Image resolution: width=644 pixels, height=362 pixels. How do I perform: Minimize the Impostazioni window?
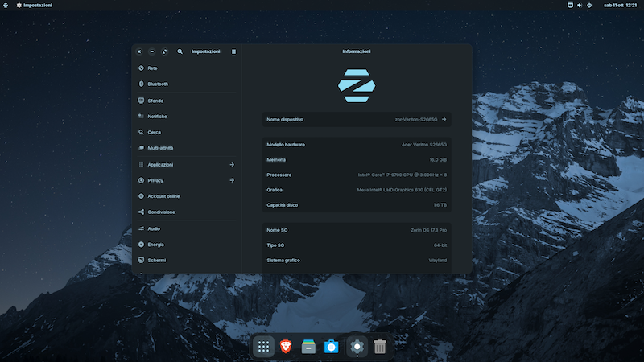(x=152, y=51)
